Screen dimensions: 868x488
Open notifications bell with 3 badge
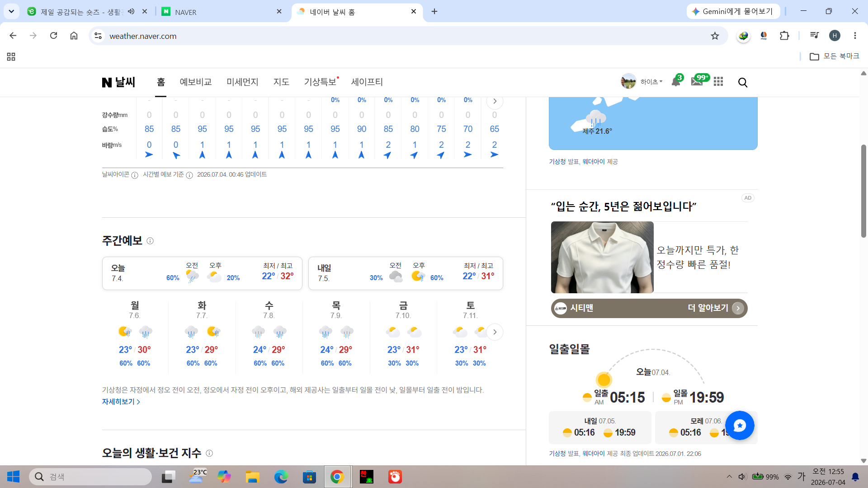point(676,82)
